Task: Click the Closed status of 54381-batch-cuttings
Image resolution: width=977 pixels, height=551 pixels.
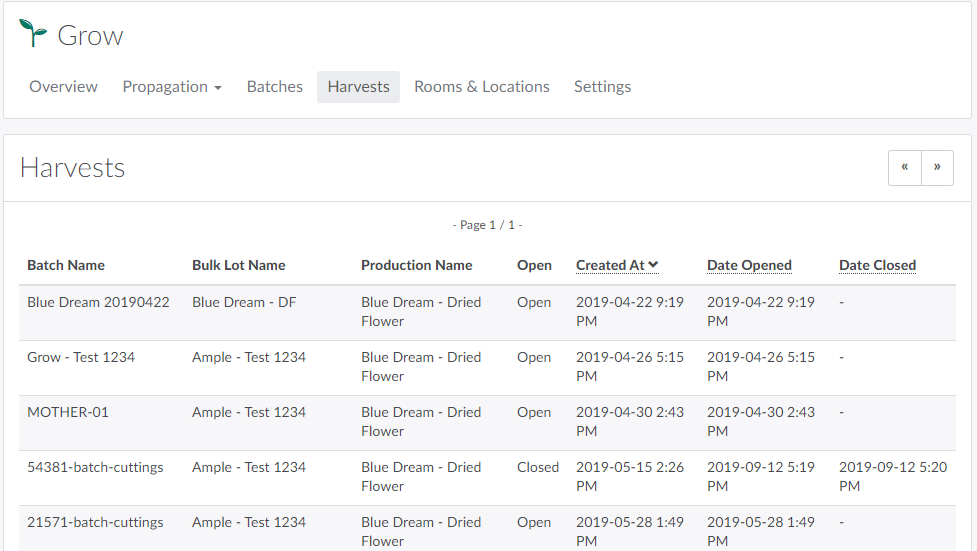Action: [x=538, y=467]
